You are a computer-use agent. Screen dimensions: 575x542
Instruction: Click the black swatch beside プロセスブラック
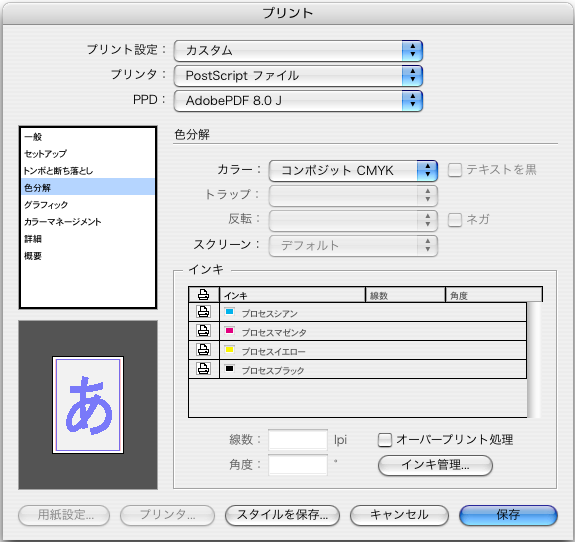[x=230, y=369]
